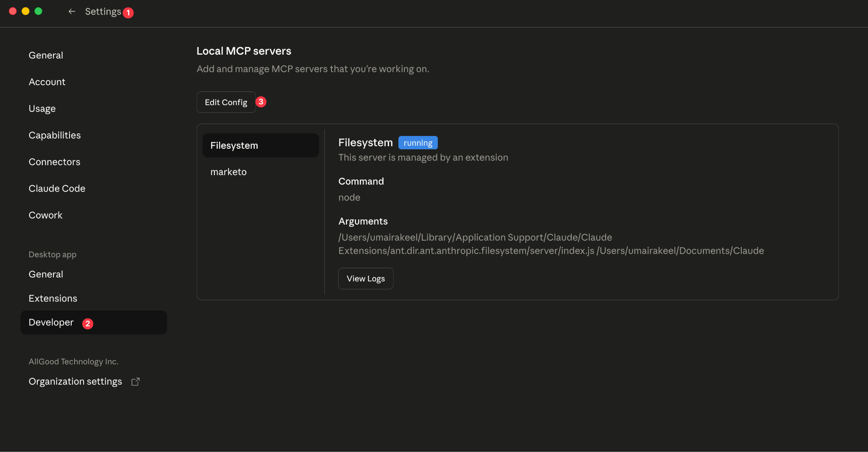
Task: Click the back arrow to leave Settings
Action: coord(72,11)
